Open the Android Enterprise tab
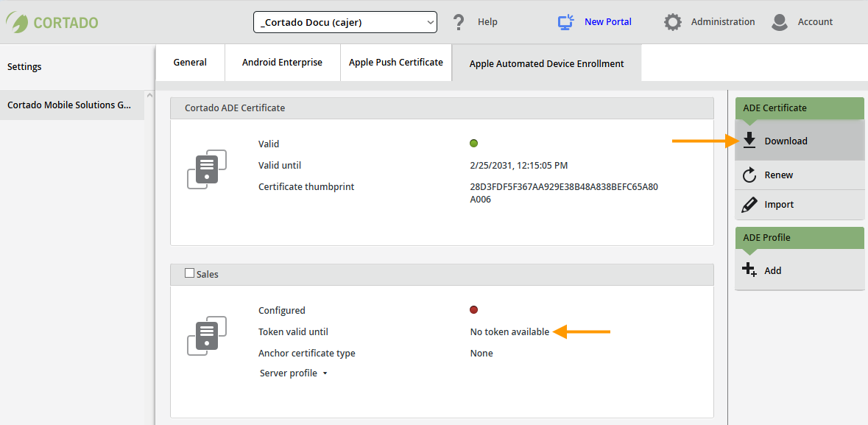The image size is (868, 425). click(282, 63)
